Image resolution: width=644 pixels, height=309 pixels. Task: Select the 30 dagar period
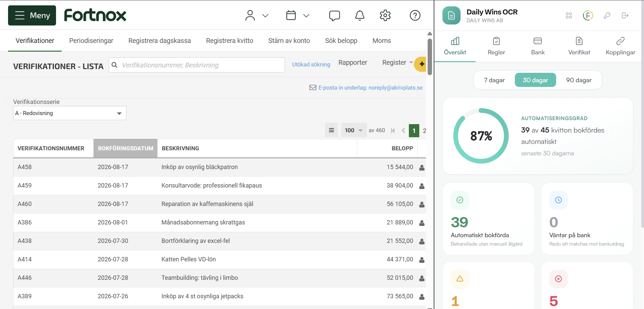click(535, 80)
